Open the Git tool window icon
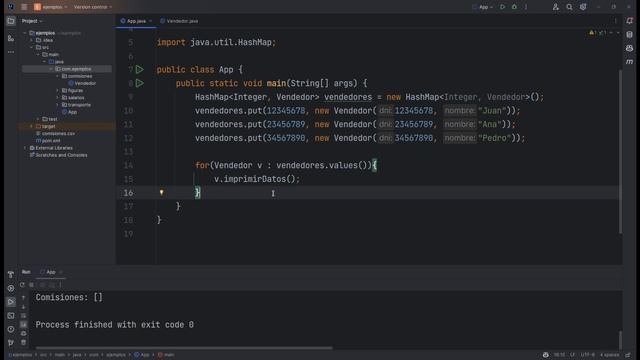 click(x=11, y=342)
